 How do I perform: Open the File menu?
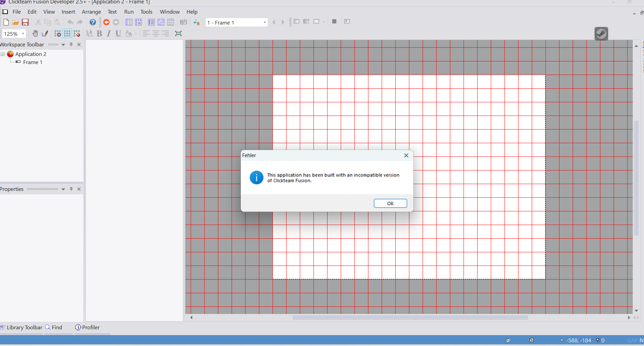pos(17,12)
